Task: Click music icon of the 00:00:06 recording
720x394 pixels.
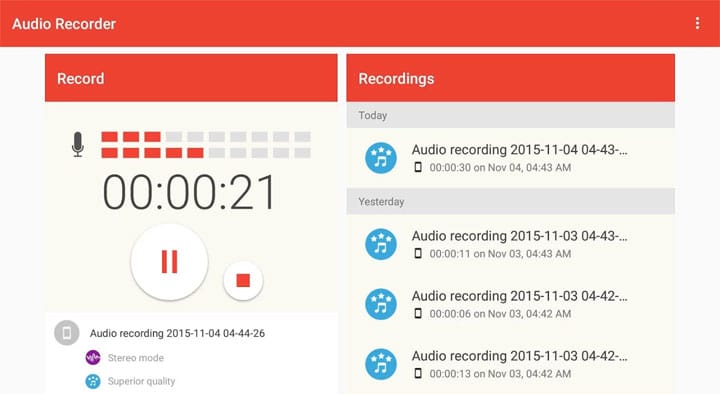Action: click(381, 304)
